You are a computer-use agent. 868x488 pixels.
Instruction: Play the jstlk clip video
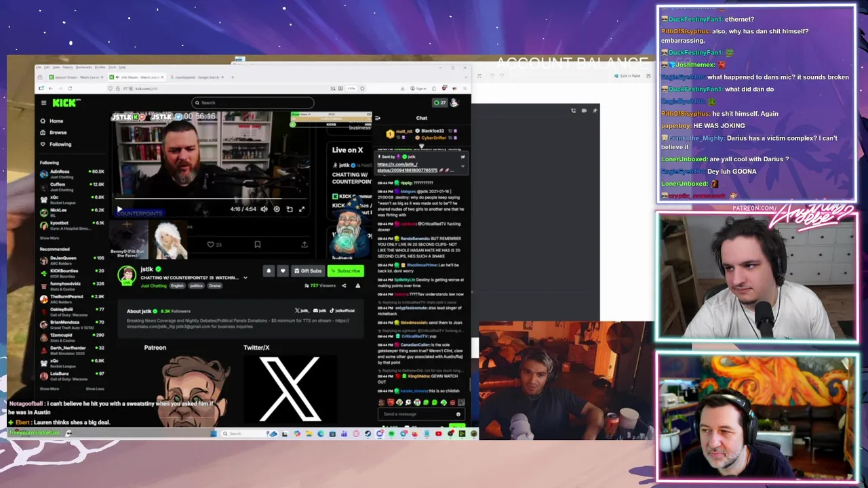tap(120, 209)
